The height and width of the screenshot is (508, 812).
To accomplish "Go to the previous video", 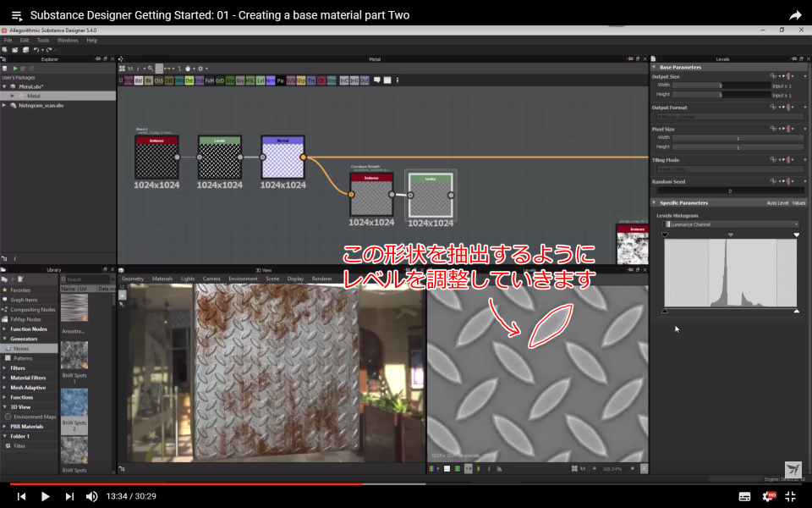I will coord(21,497).
